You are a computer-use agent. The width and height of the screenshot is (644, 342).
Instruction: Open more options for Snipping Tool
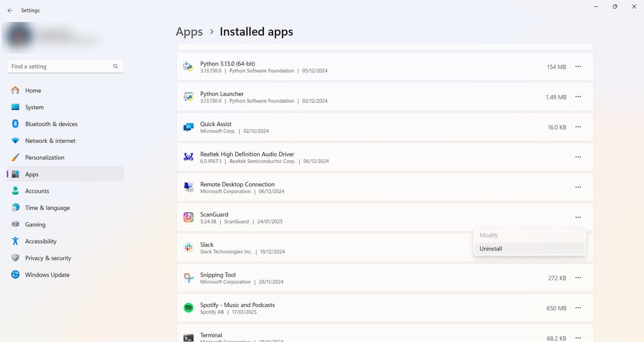pos(578,278)
